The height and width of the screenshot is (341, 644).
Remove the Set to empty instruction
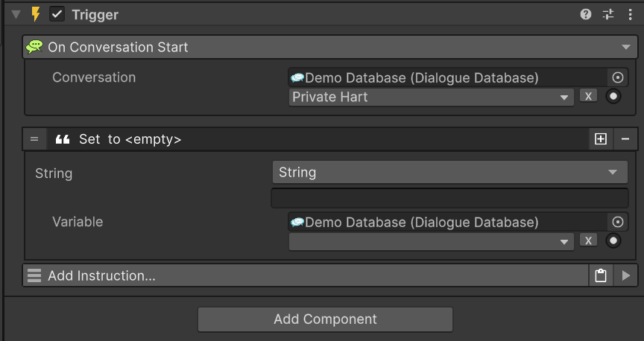pos(625,138)
